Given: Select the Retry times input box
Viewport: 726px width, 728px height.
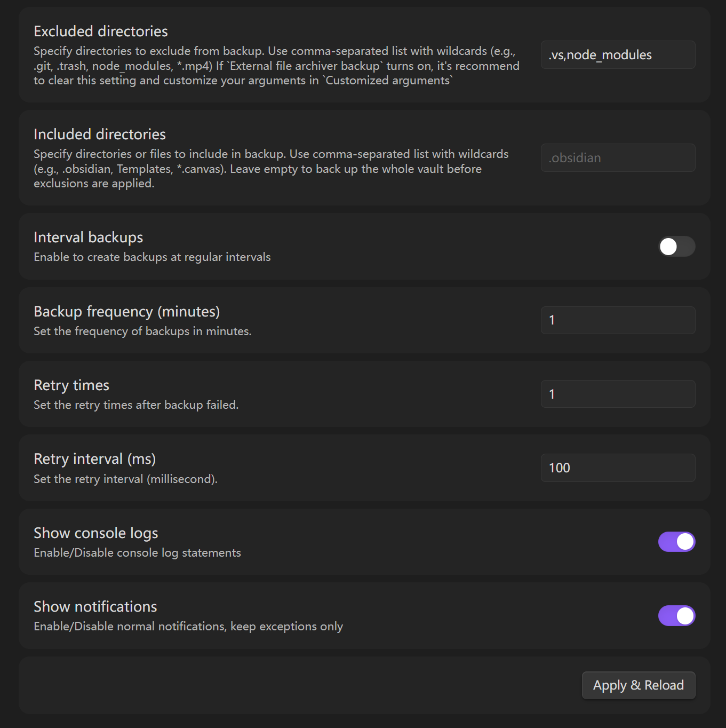Looking at the screenshot, I should tap(618, 394).
